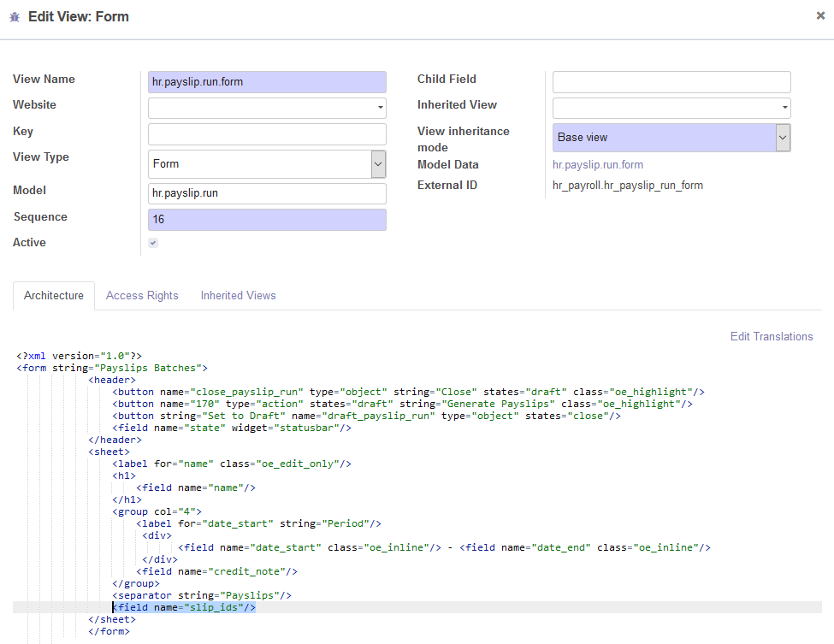Click the close_payslip_run button code line
This screenshot has width=834, height=644.
point(409,392)
